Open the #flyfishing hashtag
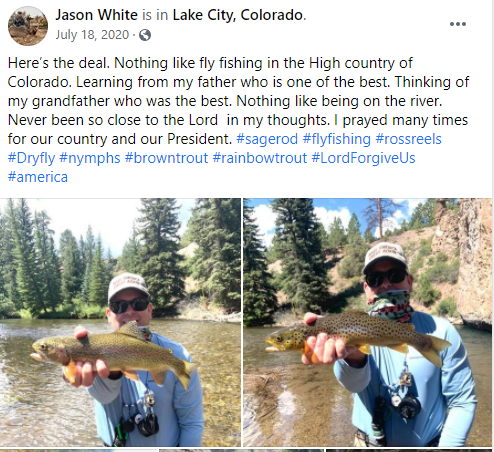 (337, 139)
